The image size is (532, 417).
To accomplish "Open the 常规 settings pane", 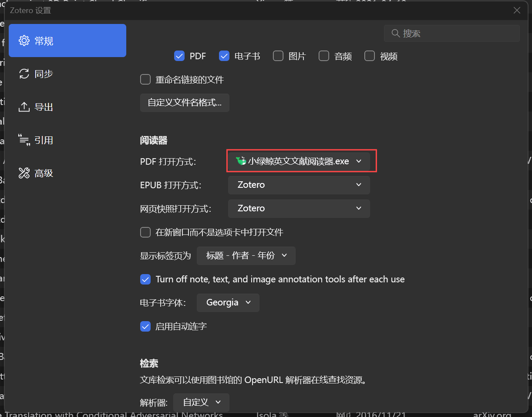I will (x=67, y=41).
